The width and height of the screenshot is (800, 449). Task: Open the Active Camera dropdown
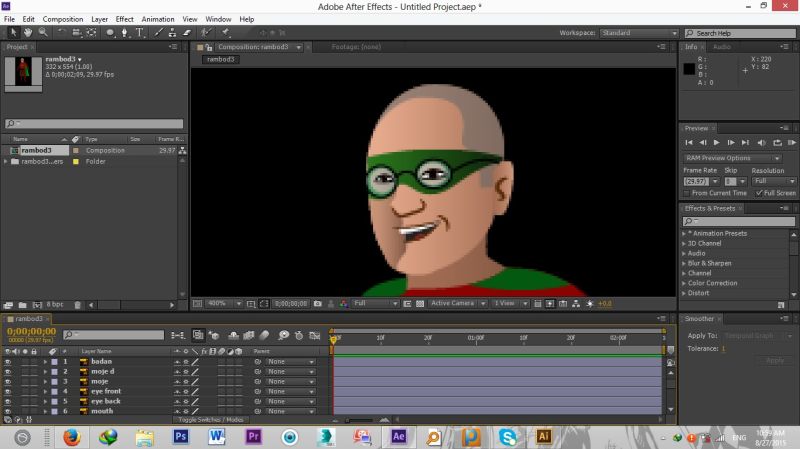tap(457, 304)
